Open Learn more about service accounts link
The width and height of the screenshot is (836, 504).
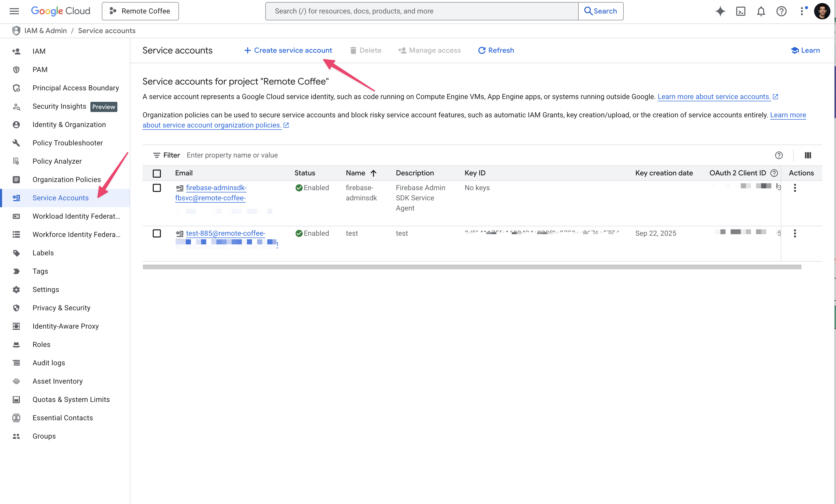click(714, 97)
